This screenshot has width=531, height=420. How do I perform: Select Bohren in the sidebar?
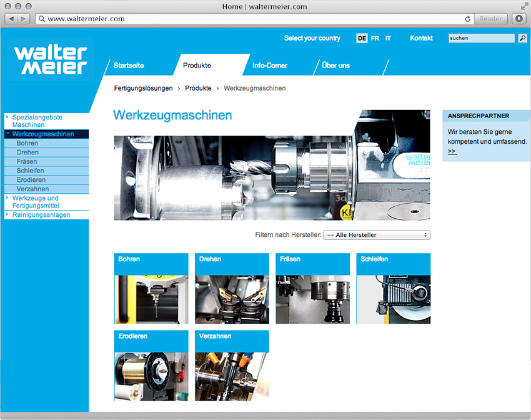point(46,143)
